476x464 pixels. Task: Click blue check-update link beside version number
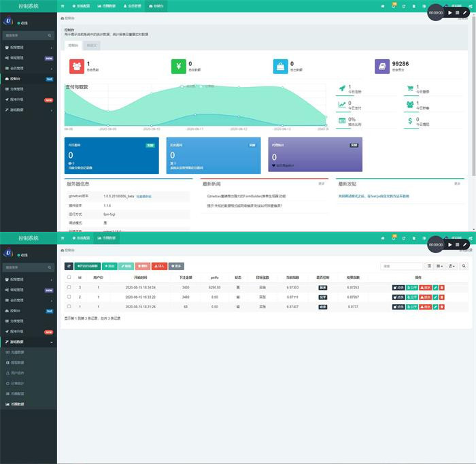coord(143,197)
